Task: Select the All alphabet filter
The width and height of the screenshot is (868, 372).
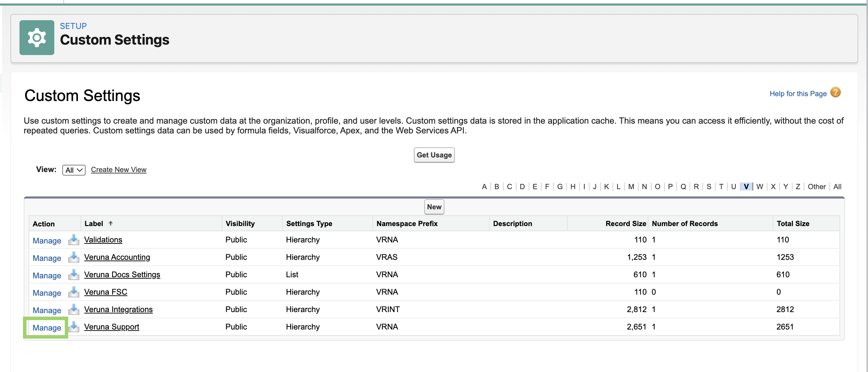Action: coord(837,187)
